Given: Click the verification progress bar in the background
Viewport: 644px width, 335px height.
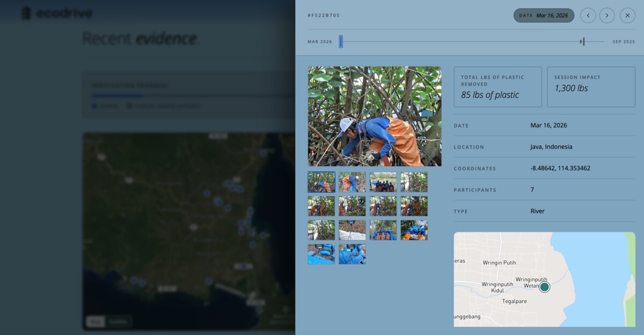Looking at the screenshot, I should [x=193, y=96].
